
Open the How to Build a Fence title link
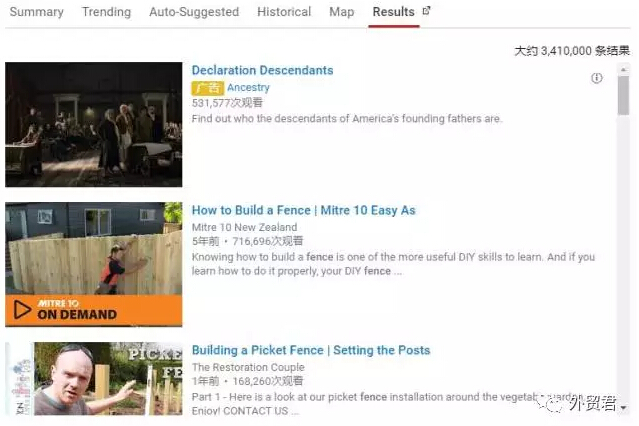(x=303, y=210)
